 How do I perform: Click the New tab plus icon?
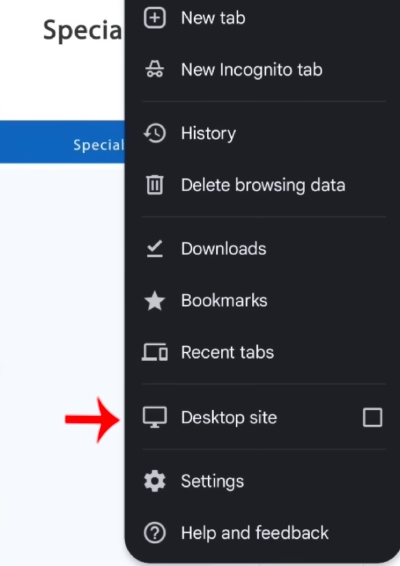coord(155,18)
